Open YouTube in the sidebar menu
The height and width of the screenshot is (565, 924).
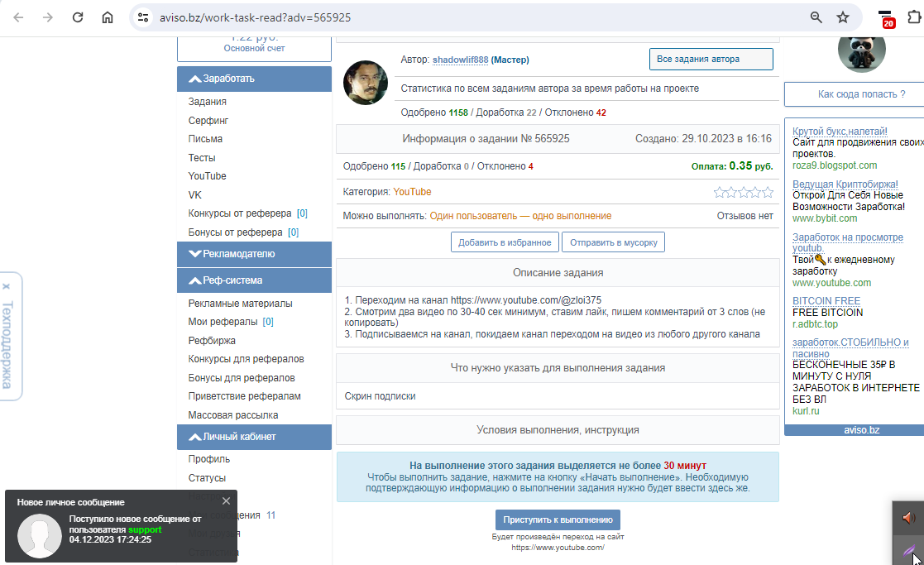pos(207,176)
